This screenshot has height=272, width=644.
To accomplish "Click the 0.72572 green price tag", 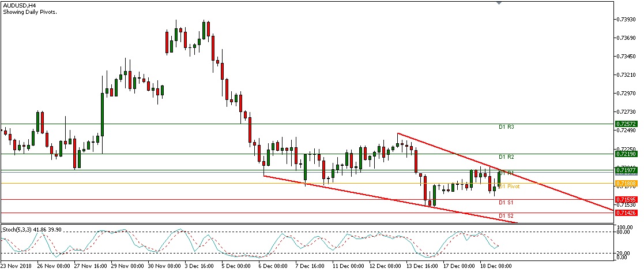I will 626,124.
